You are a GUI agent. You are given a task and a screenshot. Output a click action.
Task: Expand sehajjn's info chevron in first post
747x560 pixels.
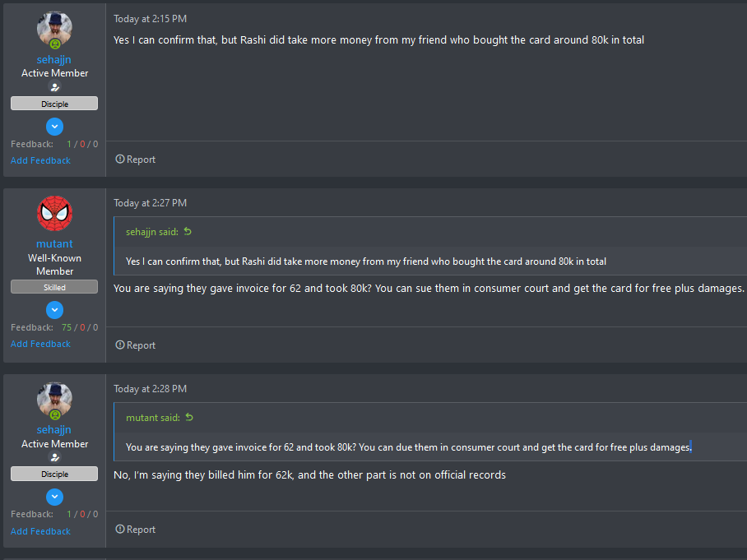pos(54,127)
